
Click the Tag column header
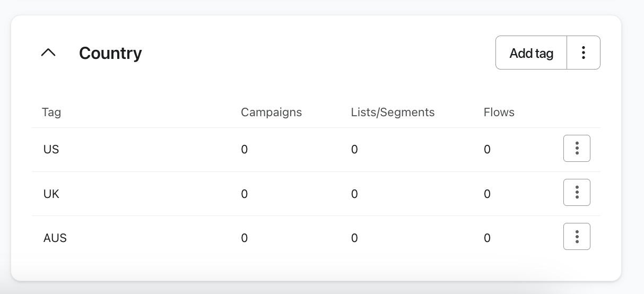click(51, 113)
